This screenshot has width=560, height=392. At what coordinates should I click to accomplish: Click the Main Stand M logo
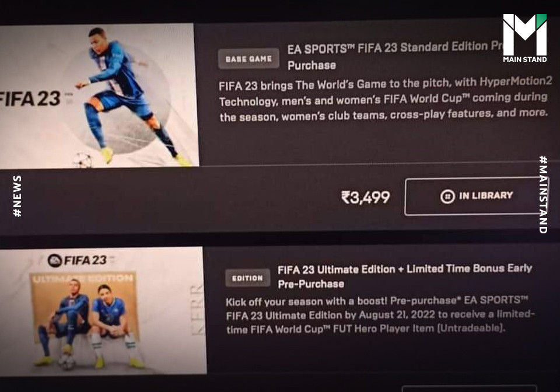coord(524,34)
